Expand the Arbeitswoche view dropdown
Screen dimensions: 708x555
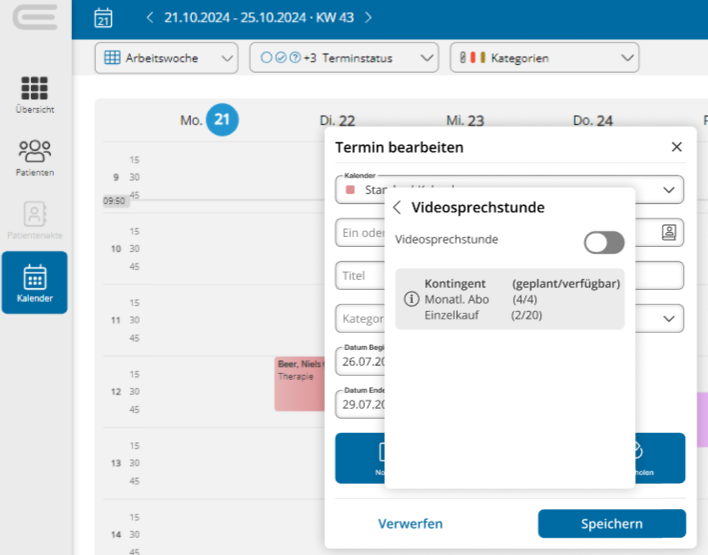click(167, 58)
